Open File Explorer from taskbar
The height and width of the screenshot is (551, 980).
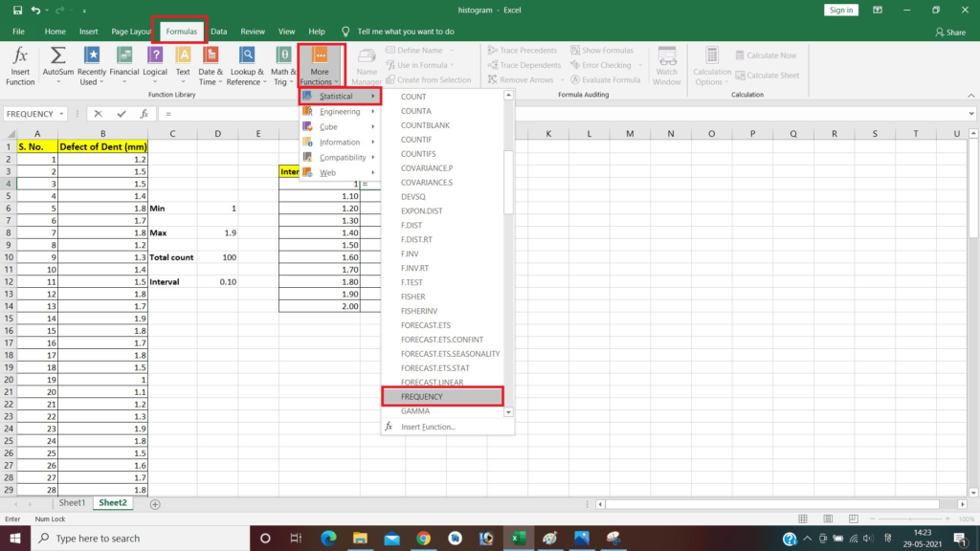click(x=360, y=538)
